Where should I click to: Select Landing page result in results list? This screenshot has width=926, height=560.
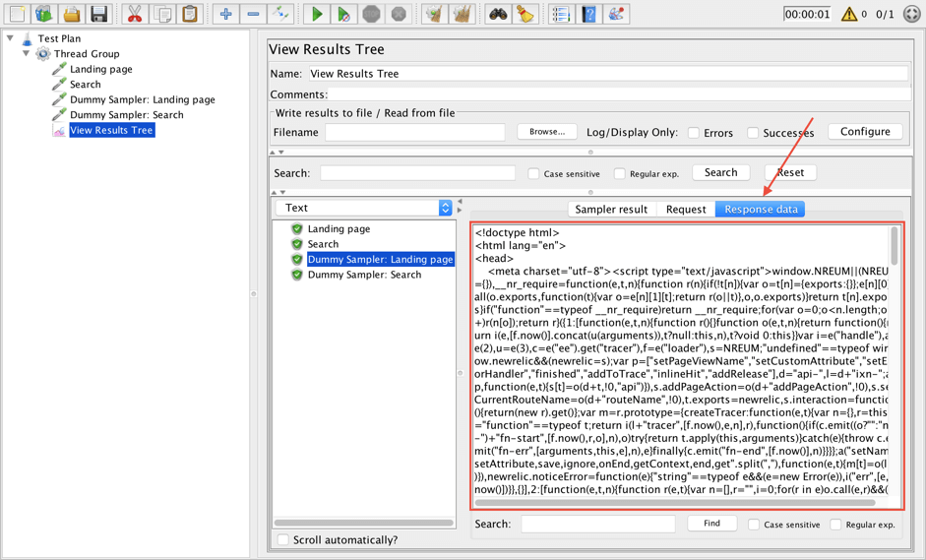[x=339, y=228]
